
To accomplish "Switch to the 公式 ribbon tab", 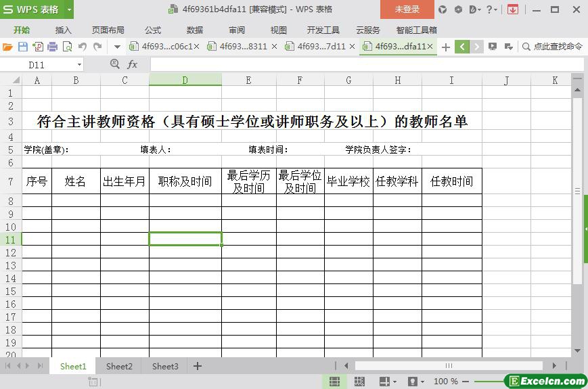I will click(x=153, y=30).
